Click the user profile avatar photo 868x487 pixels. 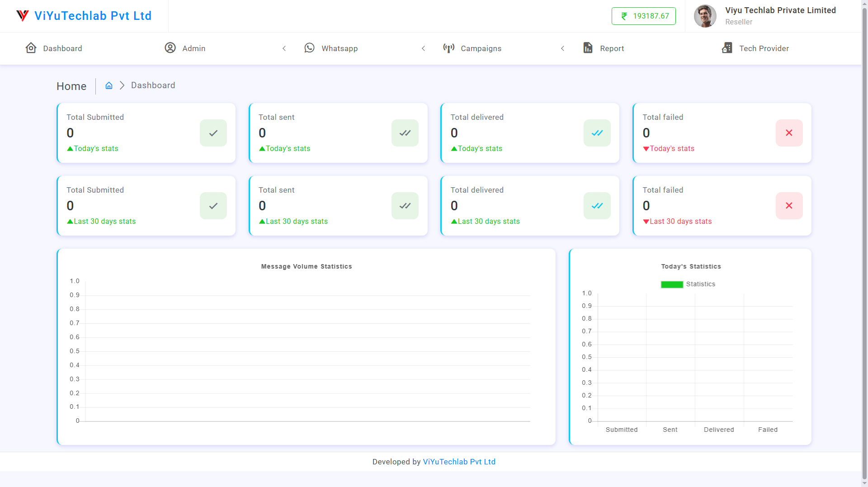[705, 16]
